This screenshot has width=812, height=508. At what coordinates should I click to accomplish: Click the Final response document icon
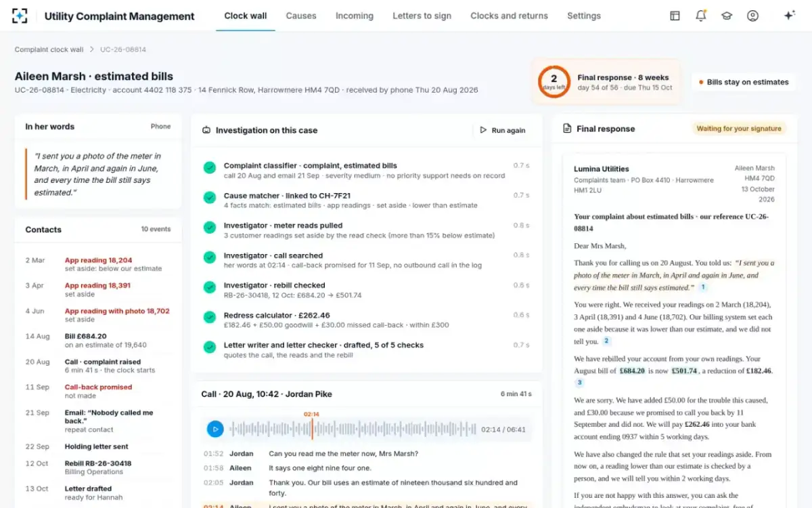pyautogui.click(x=566, y=129)
